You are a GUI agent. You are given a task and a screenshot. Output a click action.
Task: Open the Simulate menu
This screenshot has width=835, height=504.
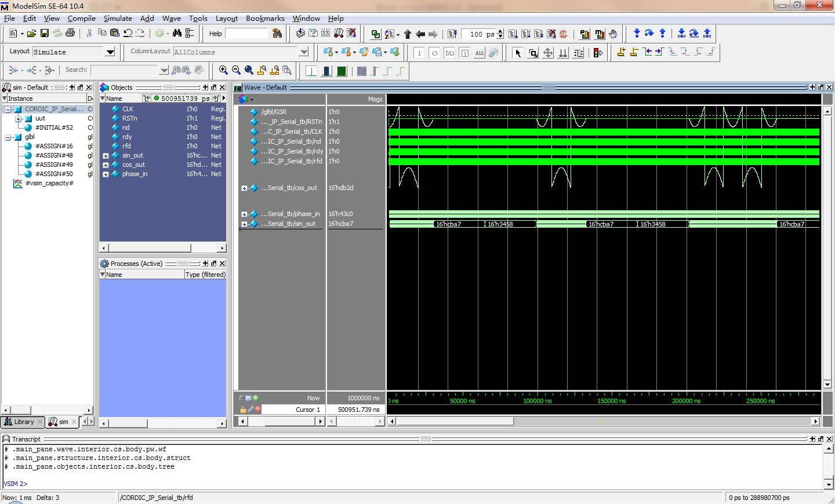118,19
